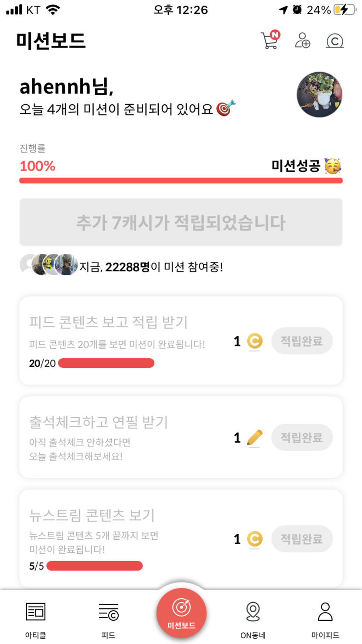Tap the target emoji after mission greeting
Viewport: 362px width, 644px height.
226,108
